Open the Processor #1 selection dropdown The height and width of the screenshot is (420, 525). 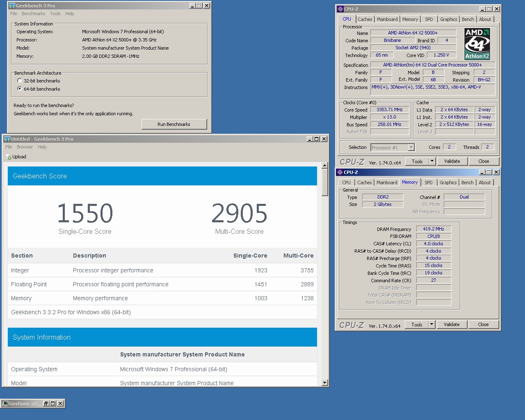(411, 148)
